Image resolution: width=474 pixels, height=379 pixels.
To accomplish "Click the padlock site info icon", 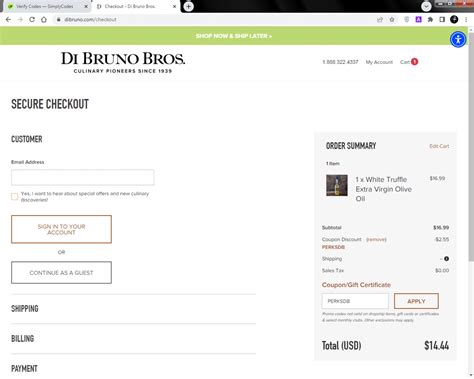I will point(58,20).
